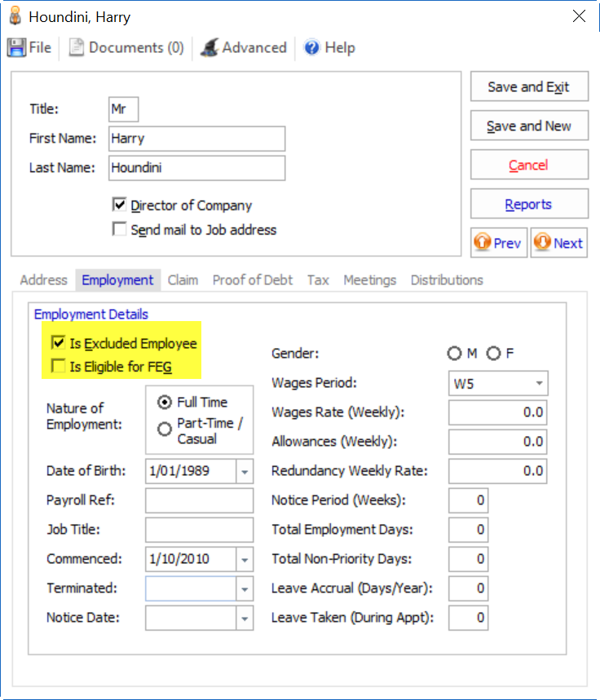
Task: Click the File save disk icon
Action: click(x=16, y=48)
